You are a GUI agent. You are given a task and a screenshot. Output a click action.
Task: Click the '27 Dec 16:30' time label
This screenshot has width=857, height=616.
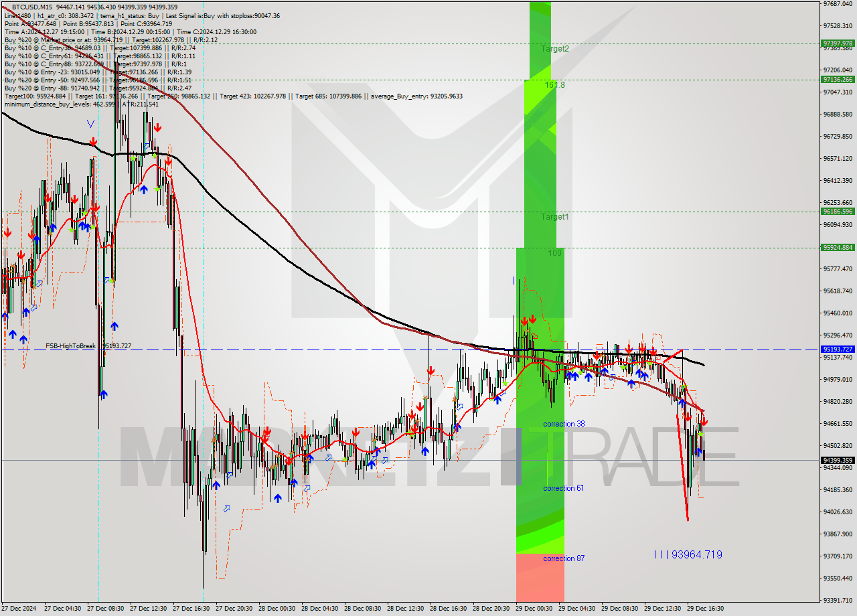[190, 609]
